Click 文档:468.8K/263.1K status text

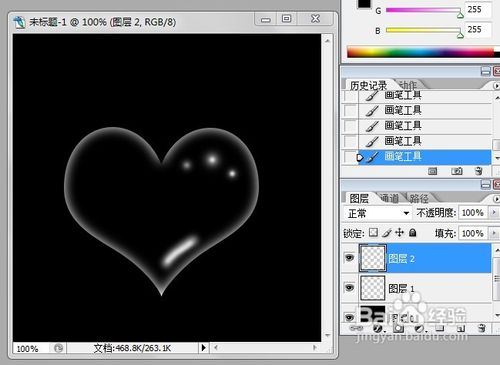[132, 348]
